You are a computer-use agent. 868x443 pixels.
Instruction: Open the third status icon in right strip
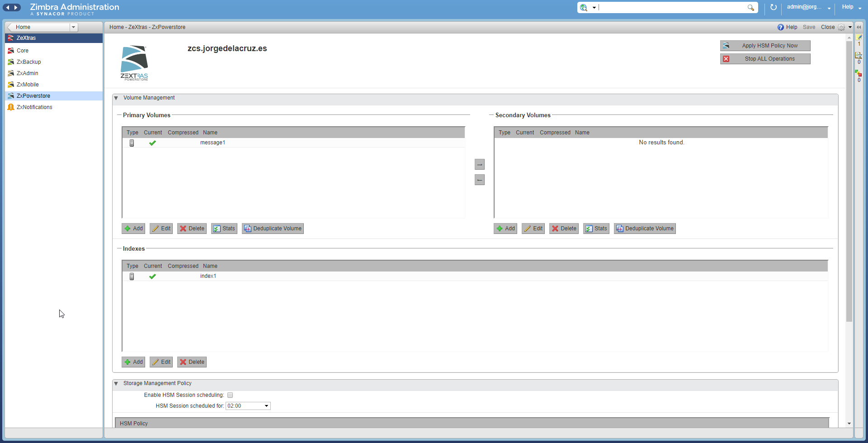tap(859, 73)
